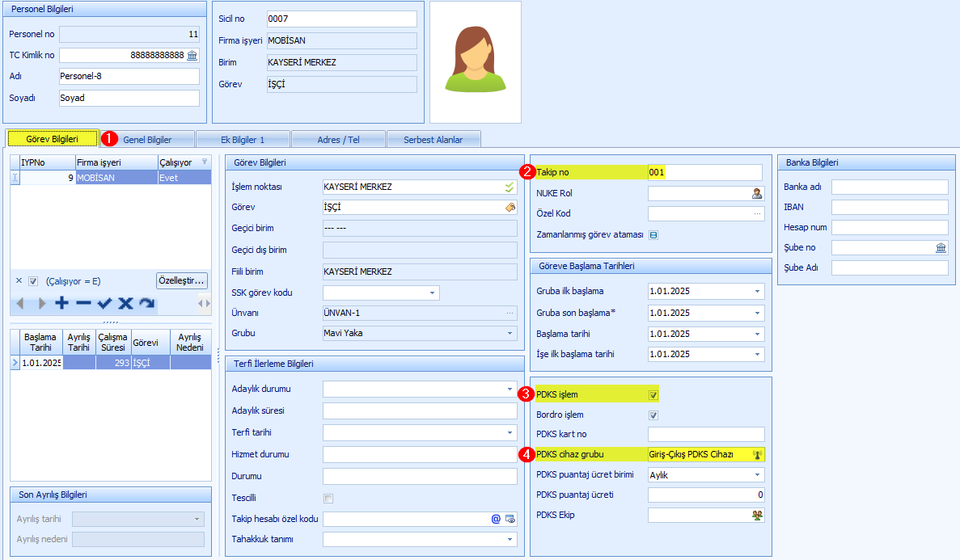Image resolution: width=960 pixels, height=560 pixels.
Task: Click the NUKE Rol person lookup icon
Action: point(757,193)
